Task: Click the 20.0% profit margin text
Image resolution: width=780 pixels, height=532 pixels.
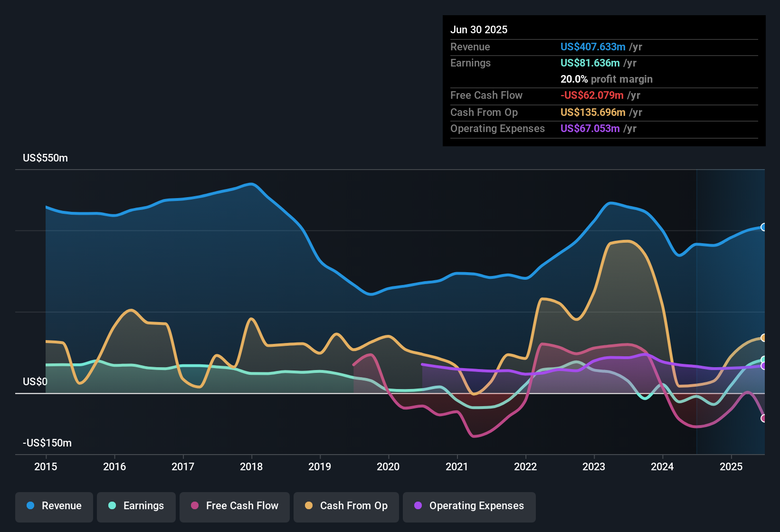Action: pyautogui.click(x=607, y=79)
